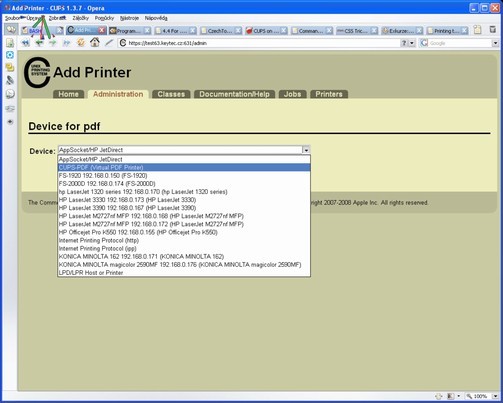Close the Program... browser tab
Viewport: 503px width, 403px height.
pos(147,31)
